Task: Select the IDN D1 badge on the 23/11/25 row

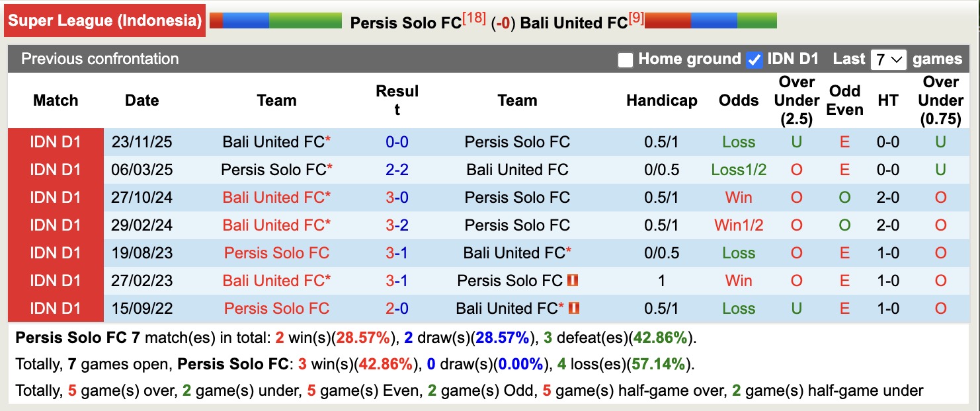Action: coord(56,141)
